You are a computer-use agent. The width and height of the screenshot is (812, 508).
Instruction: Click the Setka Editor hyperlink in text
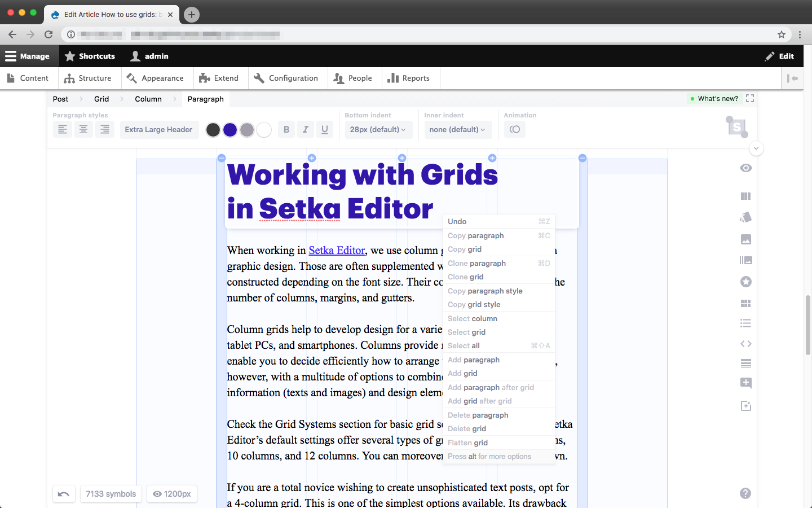337,250
